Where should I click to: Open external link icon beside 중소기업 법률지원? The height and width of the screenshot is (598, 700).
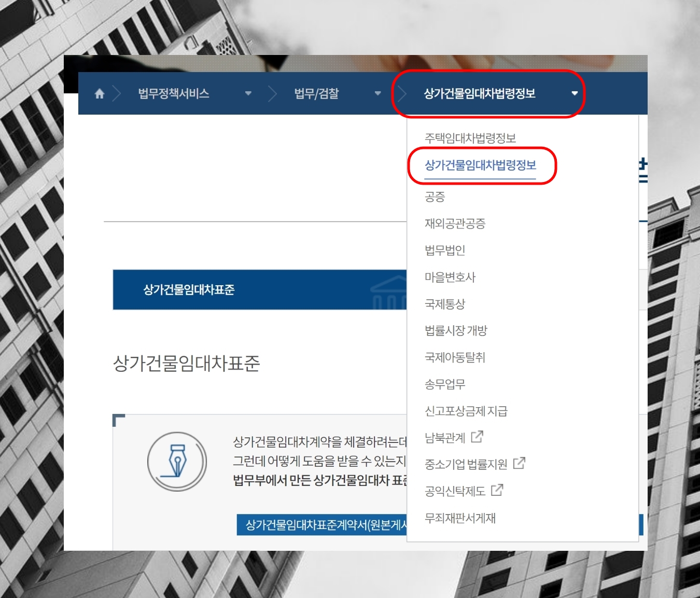[519, 463]
